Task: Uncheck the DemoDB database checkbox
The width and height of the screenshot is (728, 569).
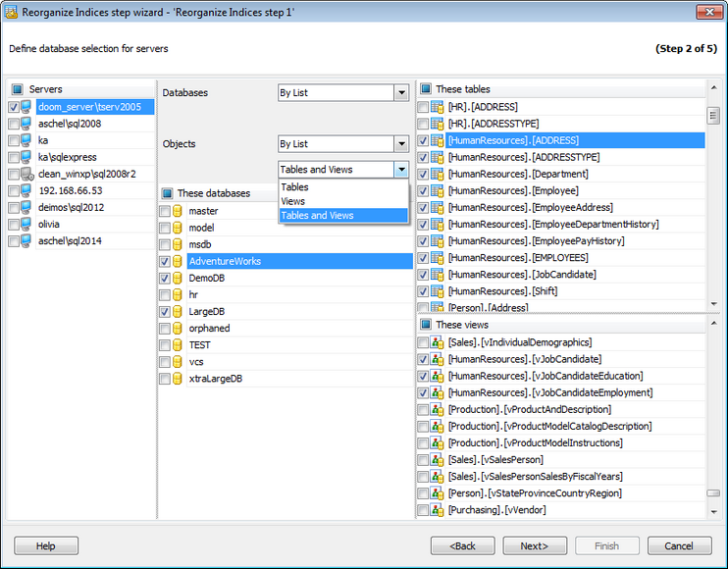Action: (x=164, y=279)
